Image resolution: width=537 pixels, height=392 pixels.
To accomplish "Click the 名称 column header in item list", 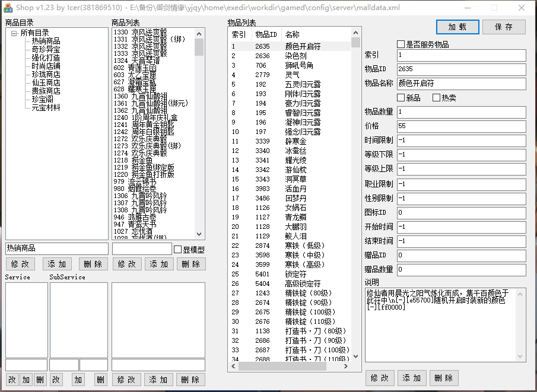I will pyautogui.click(x=316, y=34).
